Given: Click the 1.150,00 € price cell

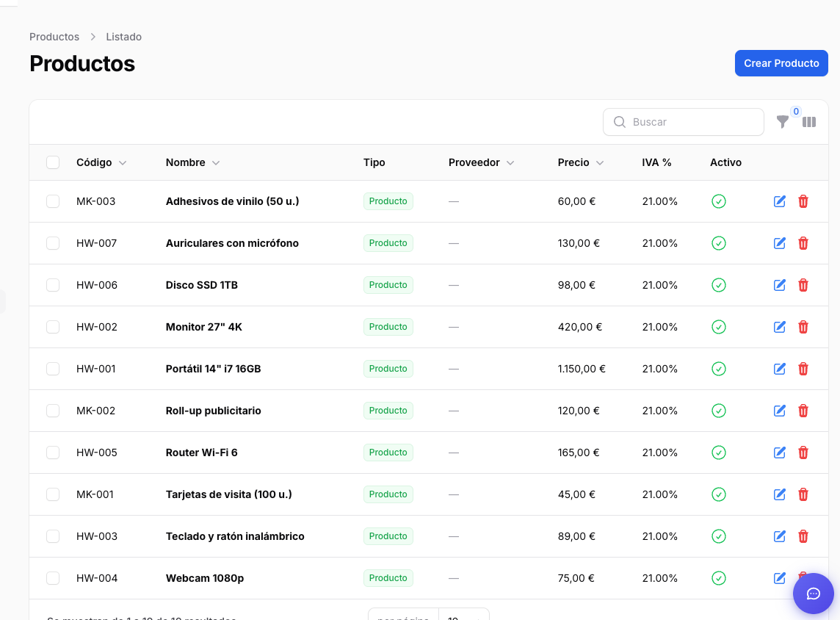Looking at the screenshot, I should pyautogui.click(x=582, y=369).
